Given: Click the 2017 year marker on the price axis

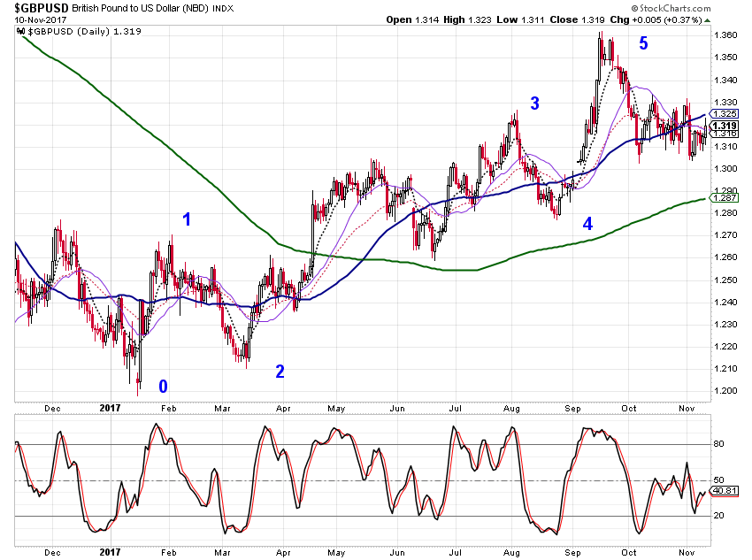Looking at the screenshot, I should point(110,408).
